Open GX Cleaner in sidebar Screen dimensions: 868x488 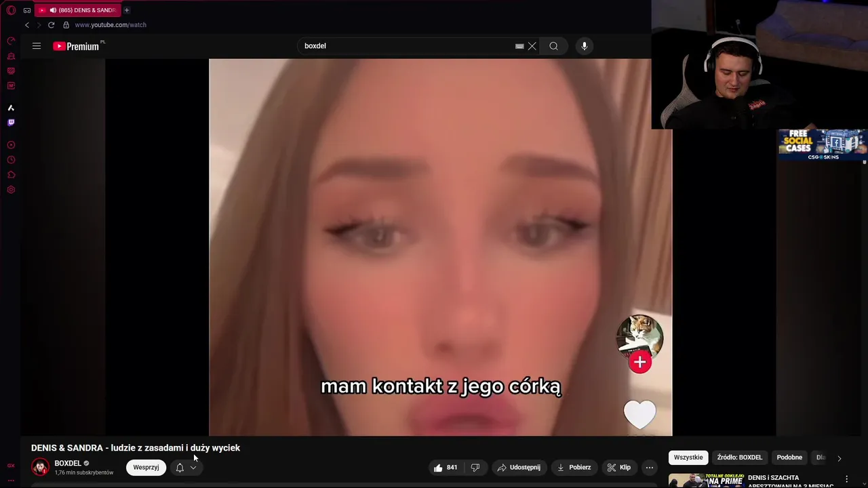pos(11,56)
